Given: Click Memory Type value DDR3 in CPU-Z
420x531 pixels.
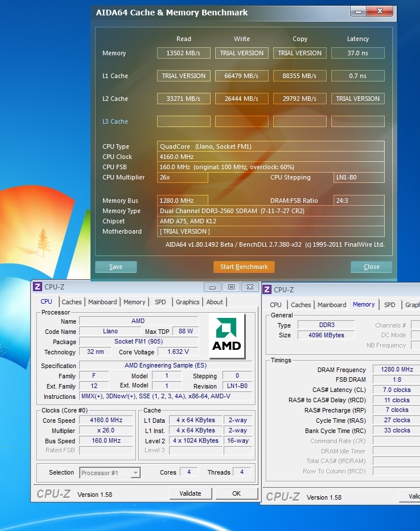Looking at the screenshot, I should (326, 325).
